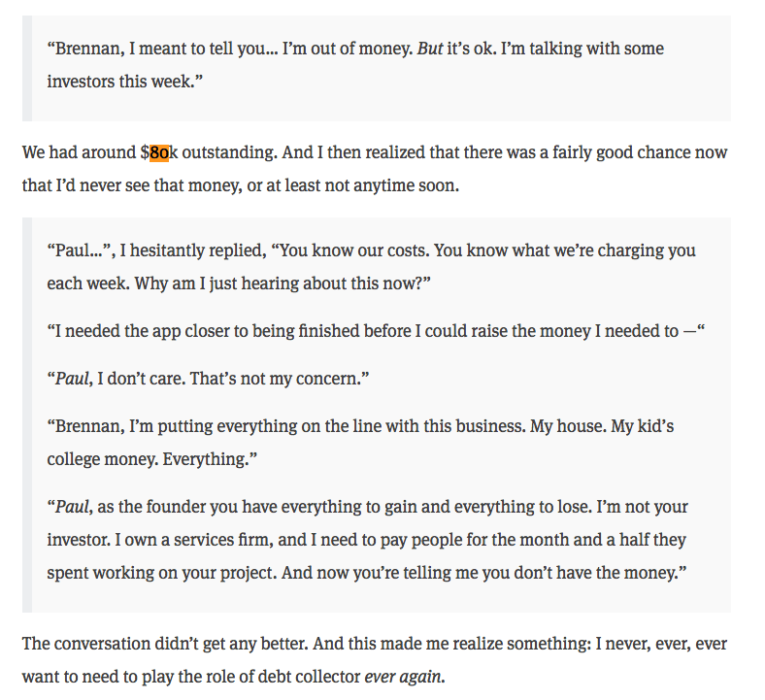Click the word "outstanding" in the paragraph

[229, 152]
